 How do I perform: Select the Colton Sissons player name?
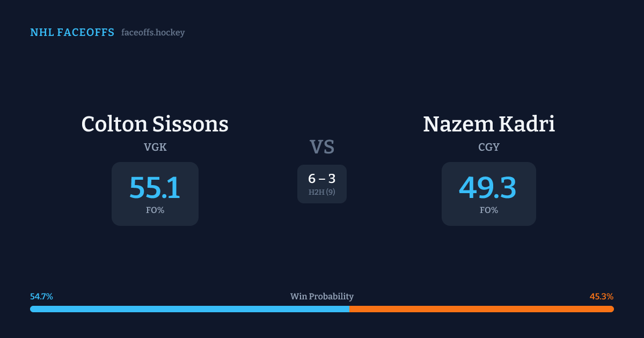[155, 124]
